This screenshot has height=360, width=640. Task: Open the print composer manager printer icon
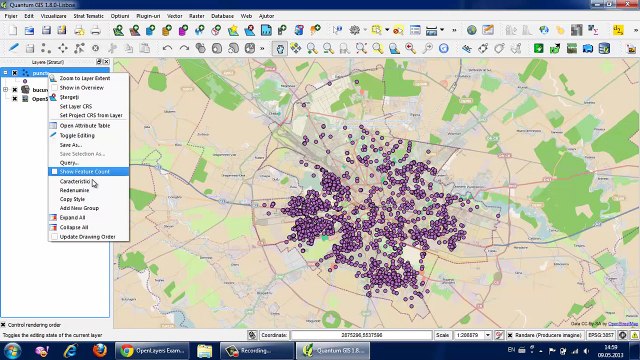[x=96, y=30]
